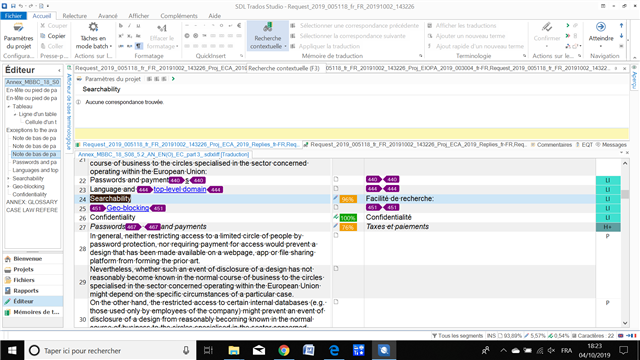This screenshot has width=640, height=360.
Task: Apply bold formatting from the ribbon
Action: (121, 26)
